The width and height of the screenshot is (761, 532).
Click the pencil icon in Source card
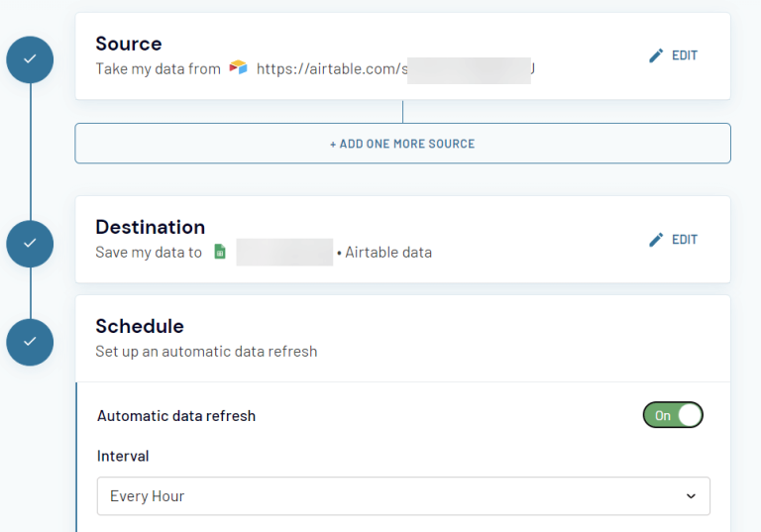(655, 56)
